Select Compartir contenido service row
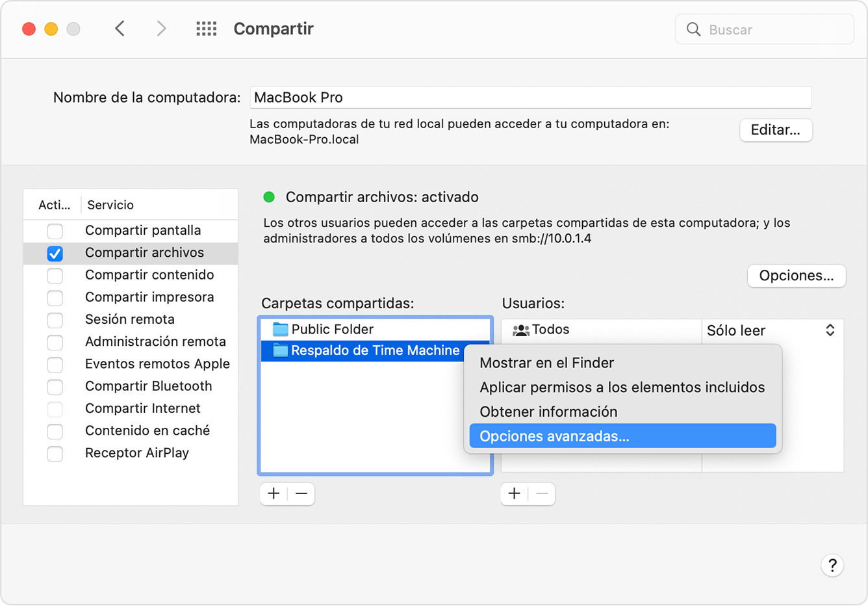Screen dimensions: 868x606 click(x=131, y=275)
